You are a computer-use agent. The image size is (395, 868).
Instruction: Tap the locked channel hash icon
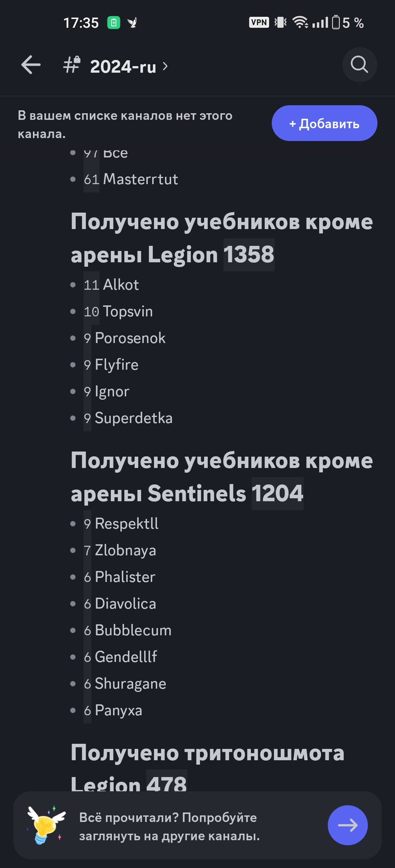(x=72, y=65)
